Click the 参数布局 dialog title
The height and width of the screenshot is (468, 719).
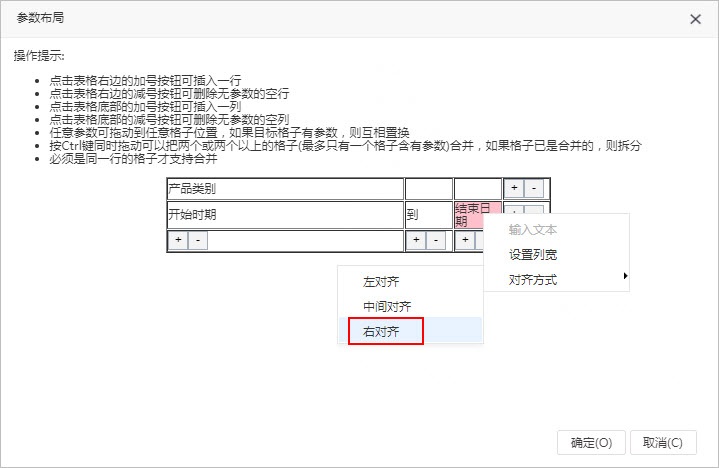pyautogui.click(x=40, y=18)
